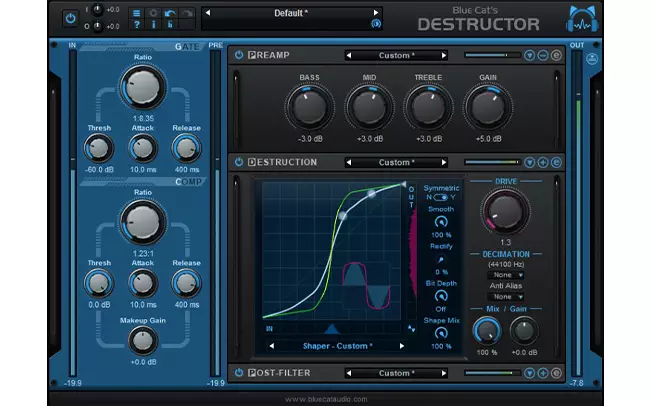Select previous Post-Filter preset
The image size is (650, 406).
[349, 373]
